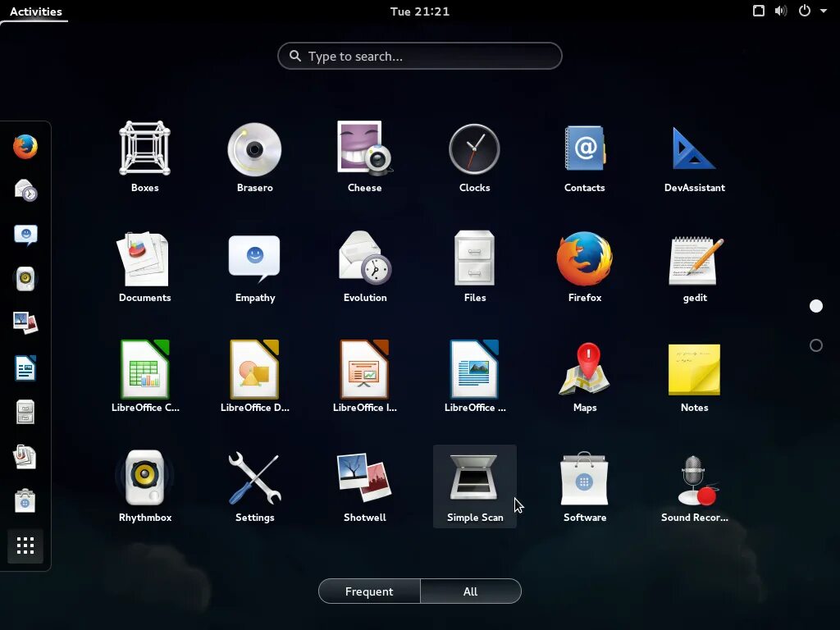Screen dimensions: 840x630
Task: Open Shotwell from the dash
Action: click(x=25, y=323)
